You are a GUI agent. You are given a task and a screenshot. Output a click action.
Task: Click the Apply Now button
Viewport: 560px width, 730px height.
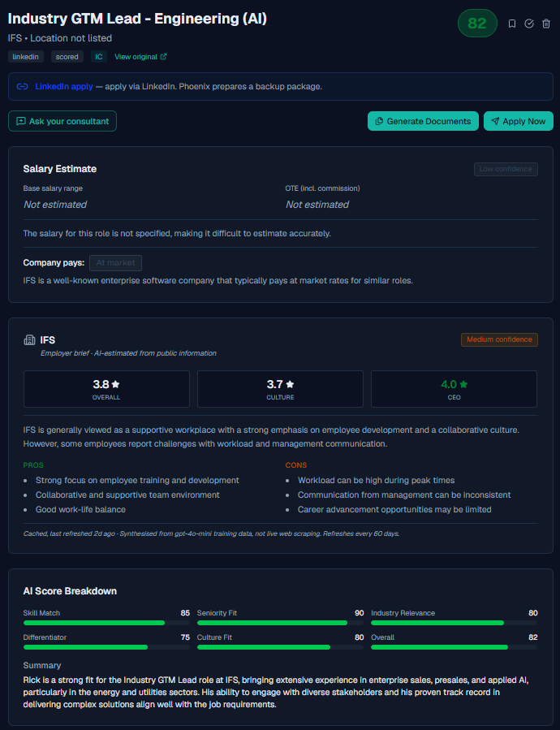pyautogui.click(x=519, y=121)
